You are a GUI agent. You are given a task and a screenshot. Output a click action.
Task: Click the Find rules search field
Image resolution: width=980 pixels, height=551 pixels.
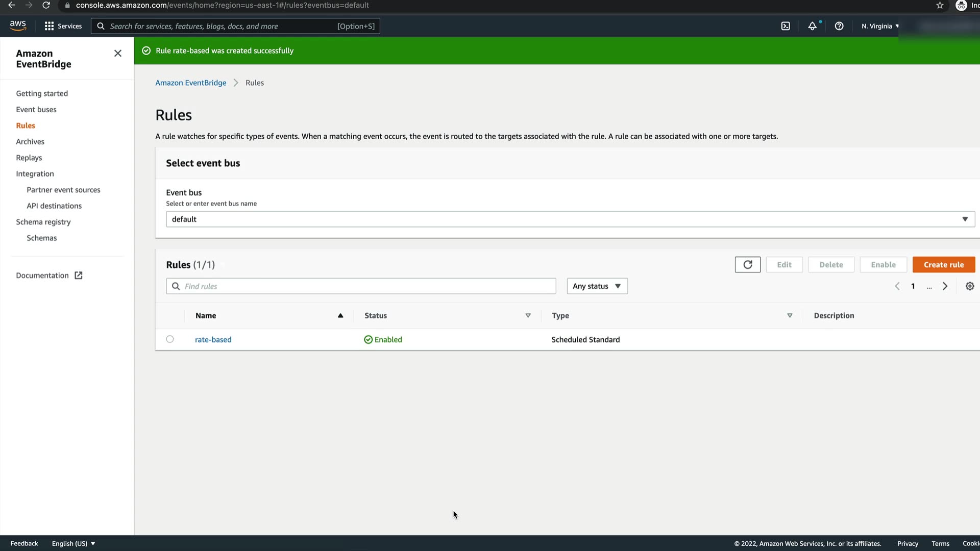pos(361,286)
